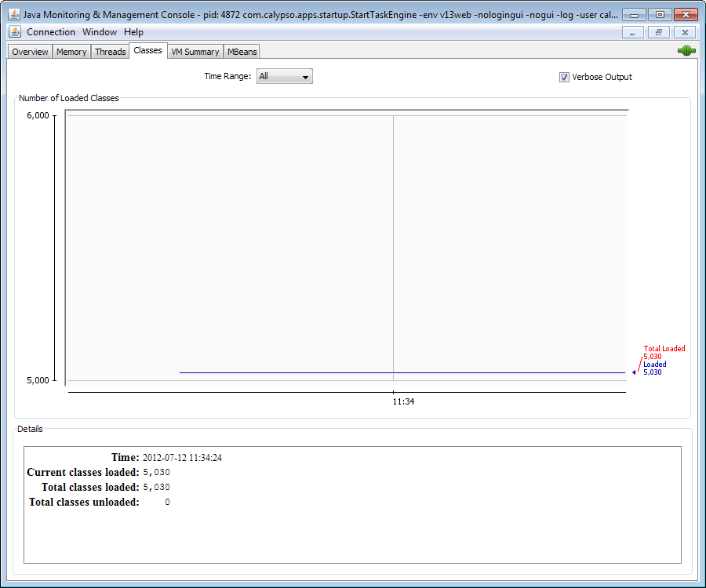Click the Java icon in title bar
This screenshot has height=588, width=706.
[14, 15]
